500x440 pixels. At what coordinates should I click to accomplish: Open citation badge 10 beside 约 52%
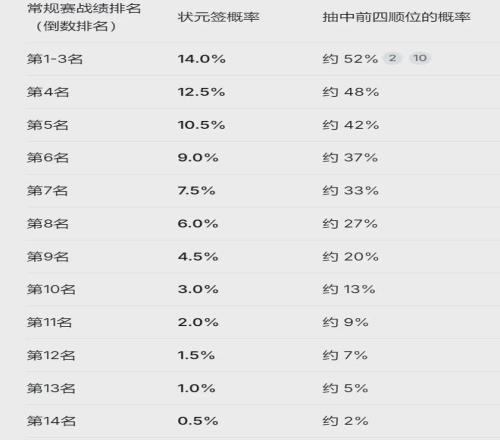(x=420, y=58)
